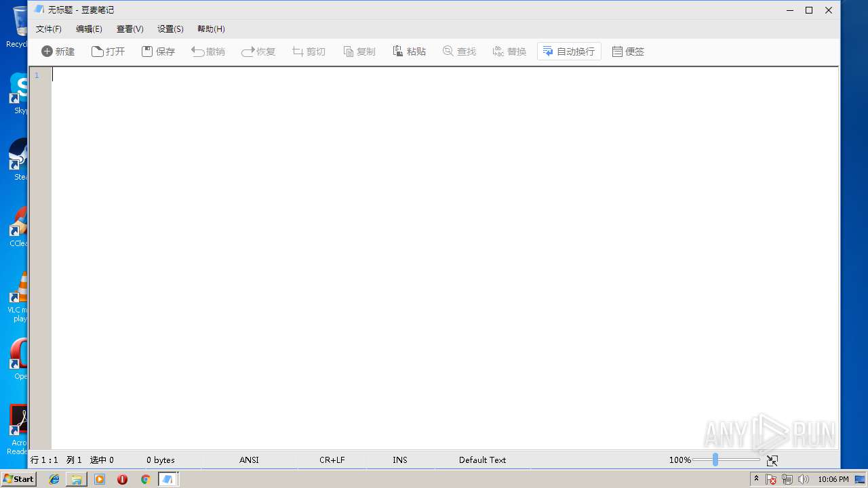The width and height of the screenshot is (868, 488).
Task: Open File Explorer from taskbar
Action: click(77, 479)
